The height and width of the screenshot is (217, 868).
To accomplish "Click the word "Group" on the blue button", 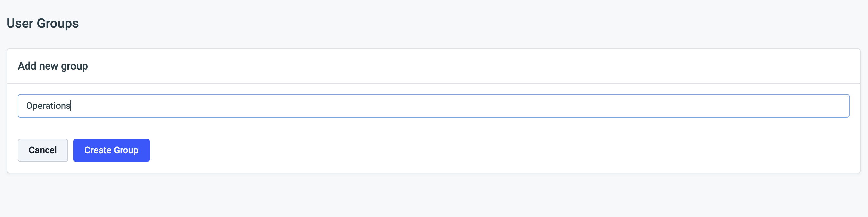I will click(x=126, y=150).
